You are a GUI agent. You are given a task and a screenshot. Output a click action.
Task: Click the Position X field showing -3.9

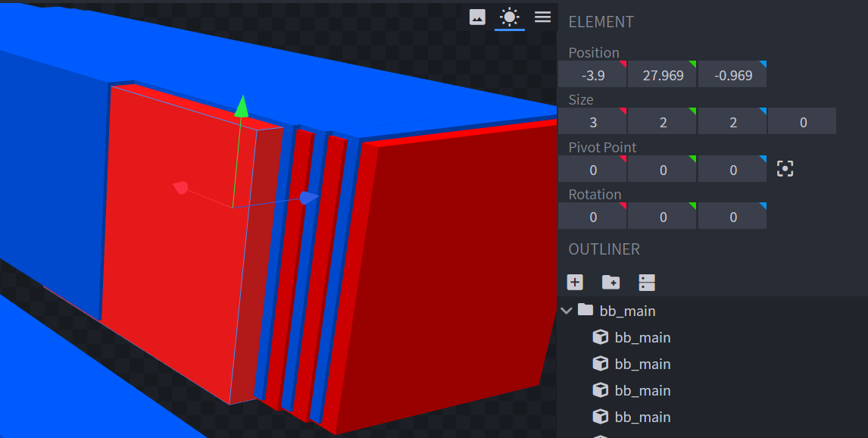point(592,75)
